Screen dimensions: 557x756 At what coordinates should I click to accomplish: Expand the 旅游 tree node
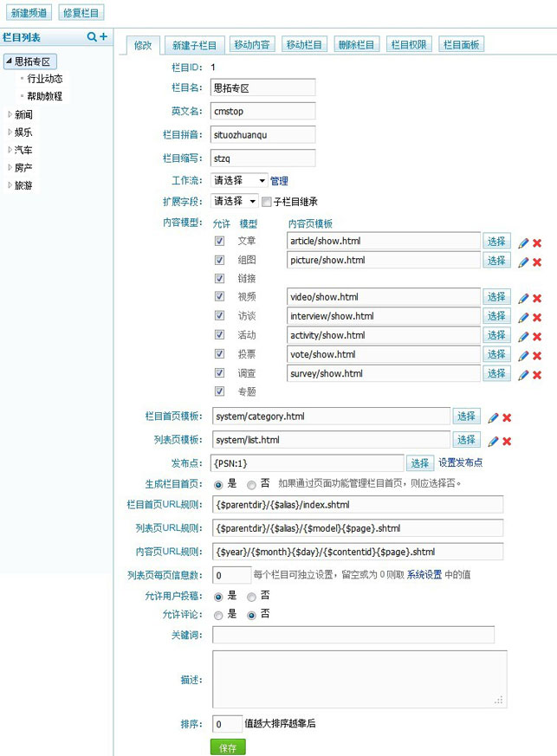click(10, 185)
